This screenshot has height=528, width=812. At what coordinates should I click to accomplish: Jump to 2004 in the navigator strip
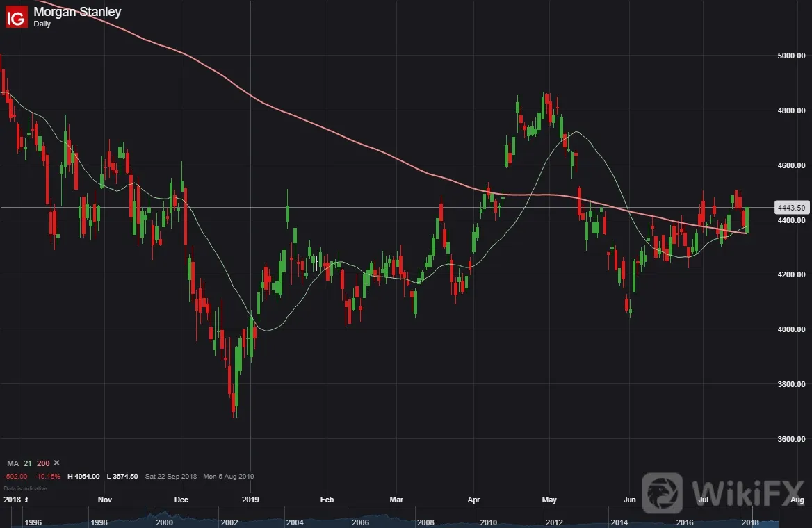295,522
